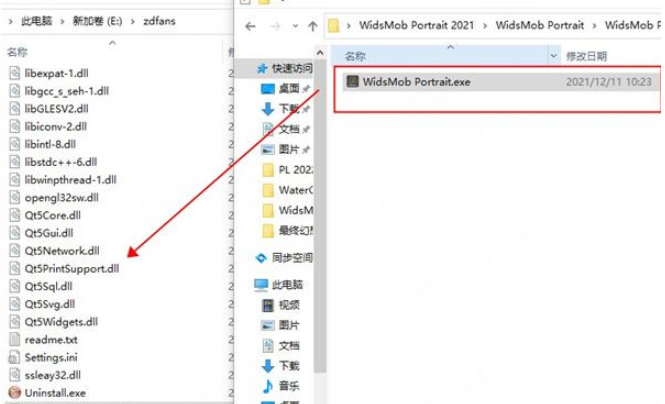Image resolution: width=665 pixels, height=404 pixels.
Task: Click navigation pane scrollbar up arrow
Action: (320, 53)
